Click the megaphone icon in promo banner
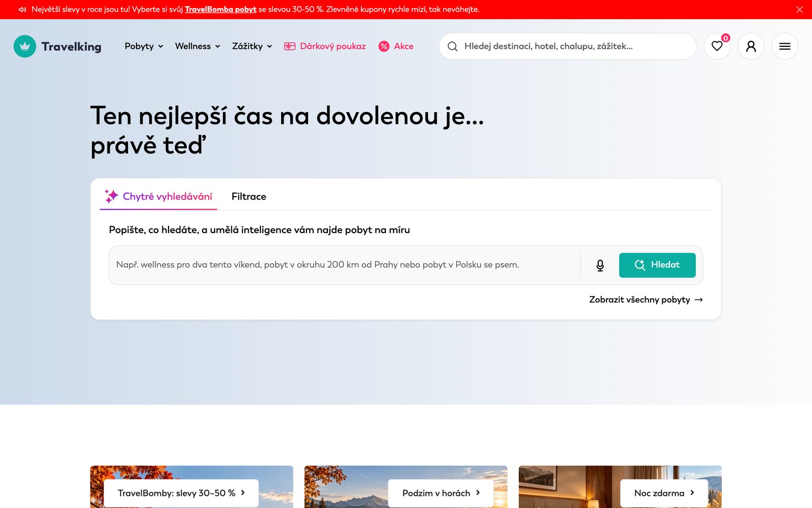 click(x=22, y=10)
